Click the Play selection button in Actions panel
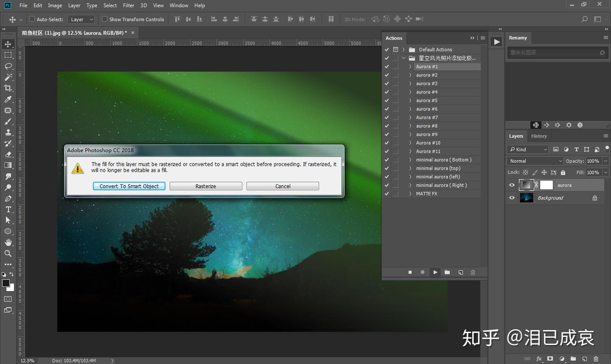 pos(435,272)
